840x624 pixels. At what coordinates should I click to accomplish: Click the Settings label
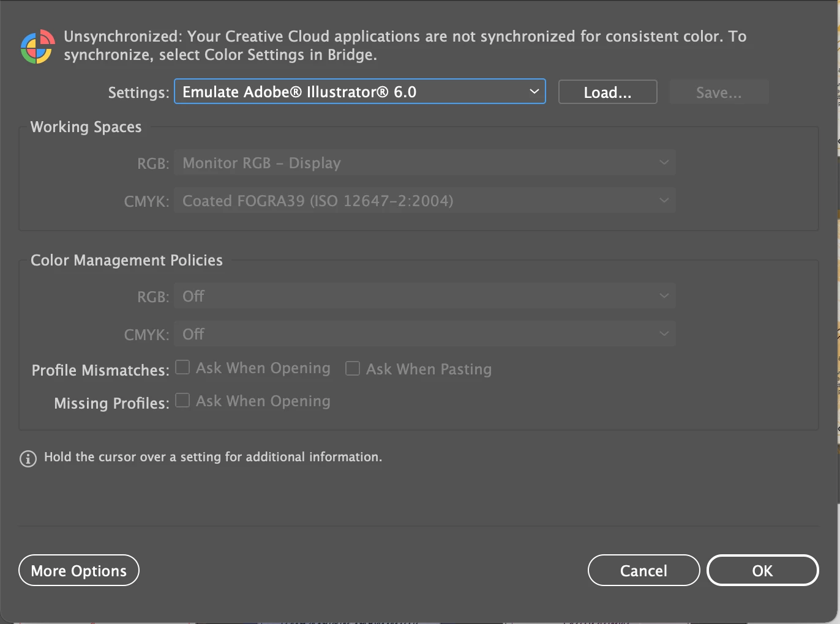pos(138,93)
